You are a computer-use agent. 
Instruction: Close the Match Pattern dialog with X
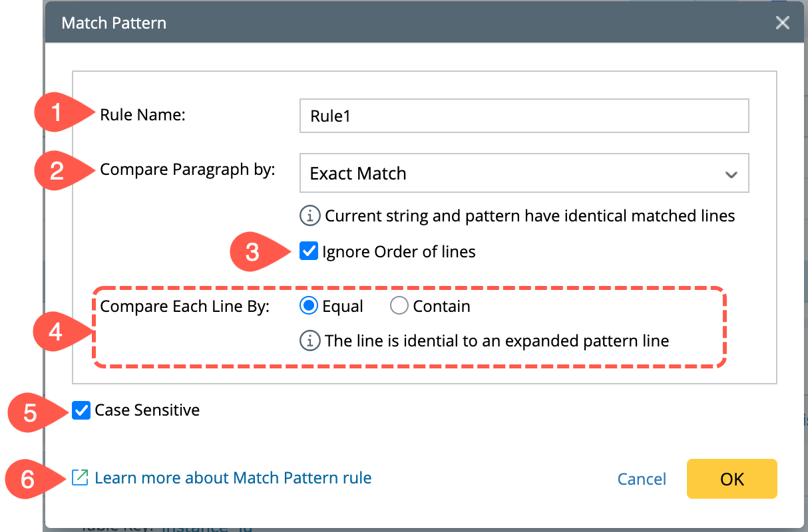click(x=783, y=23)
